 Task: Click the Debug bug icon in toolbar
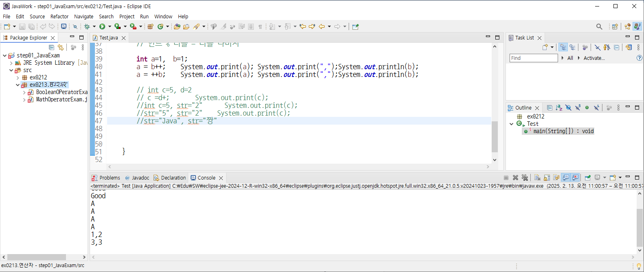coord(87,26)
